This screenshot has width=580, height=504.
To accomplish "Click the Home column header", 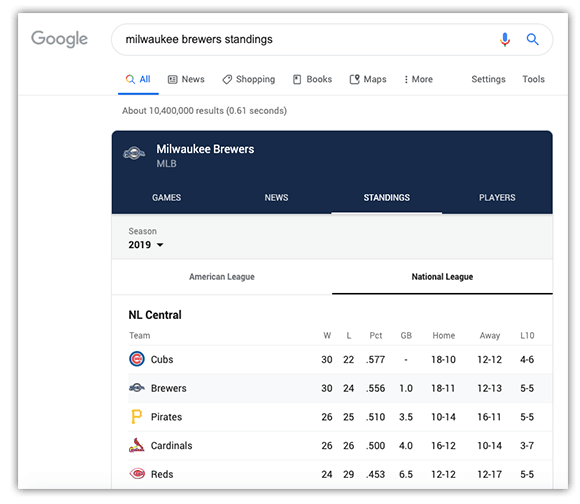I will click(444, 335).
